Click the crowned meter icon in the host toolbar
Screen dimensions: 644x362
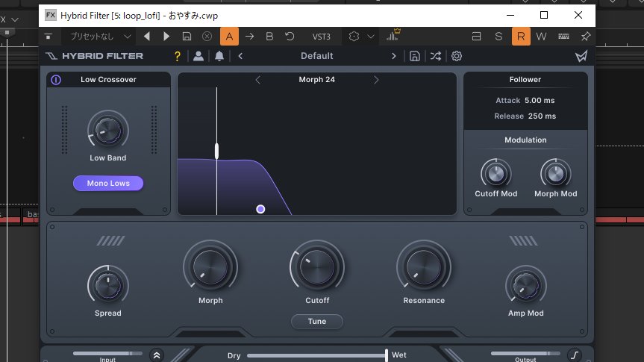[x=393, y=35]
